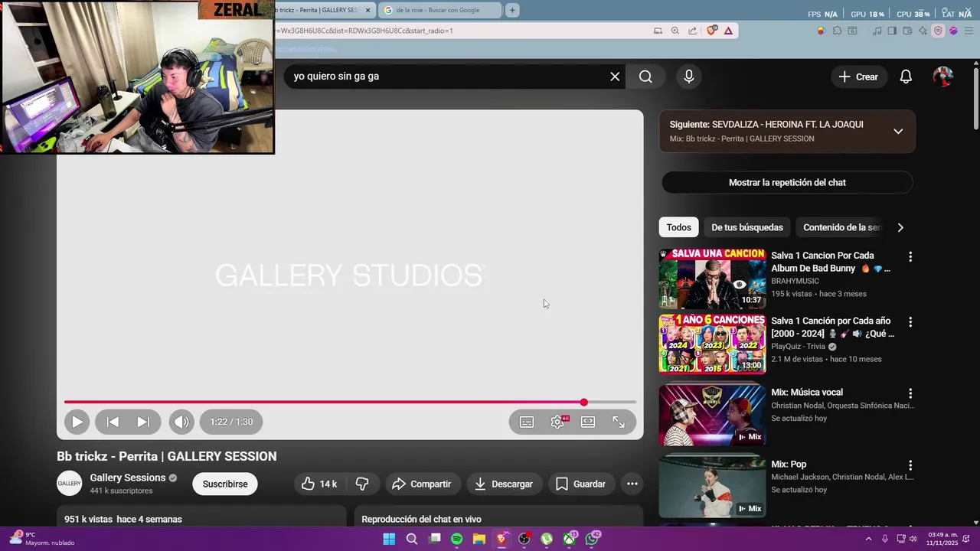Select the Todos filter chip
980x551 pixels.
(678, 227)
